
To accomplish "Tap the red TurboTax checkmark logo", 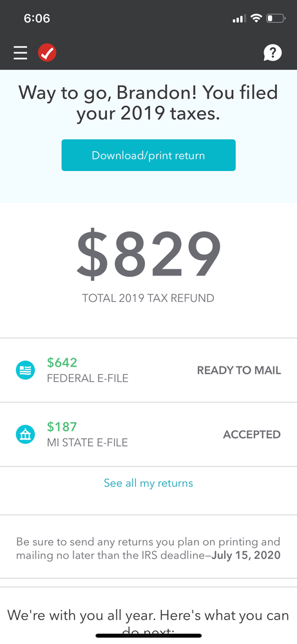I will pos(47,53).
